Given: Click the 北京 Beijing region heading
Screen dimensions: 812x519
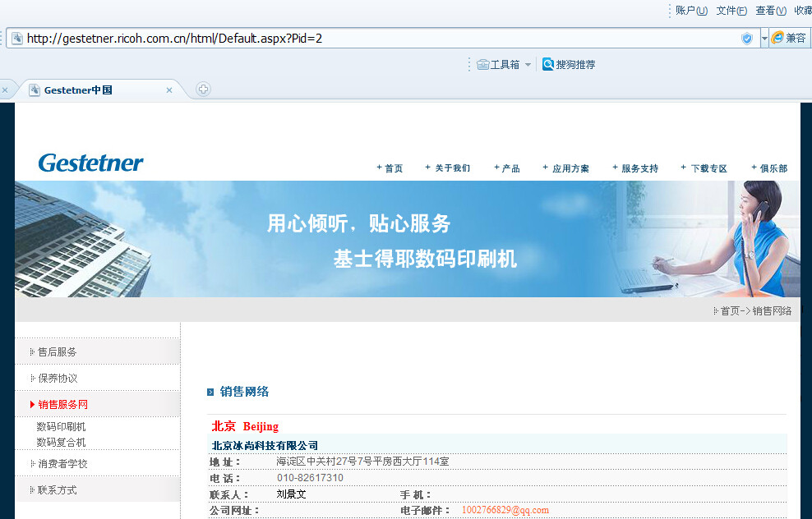Looking at the screenshot, I should pos(245,426).
